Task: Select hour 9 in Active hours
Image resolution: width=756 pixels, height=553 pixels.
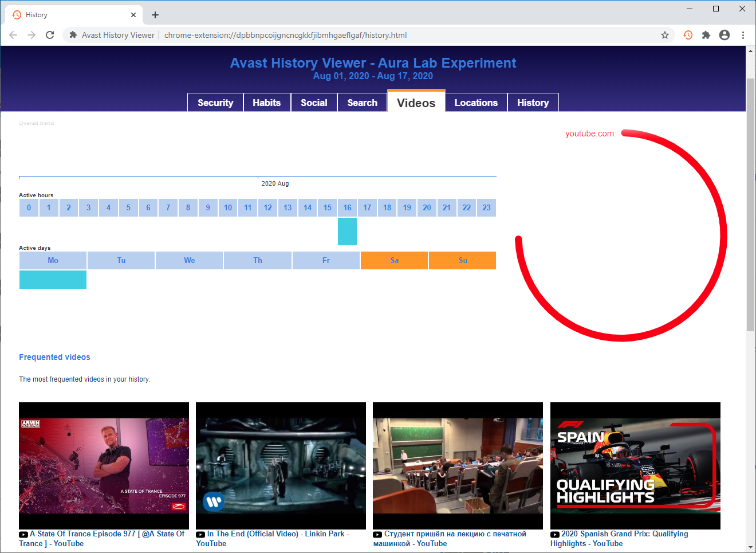Action: click(x=208, y=207)
